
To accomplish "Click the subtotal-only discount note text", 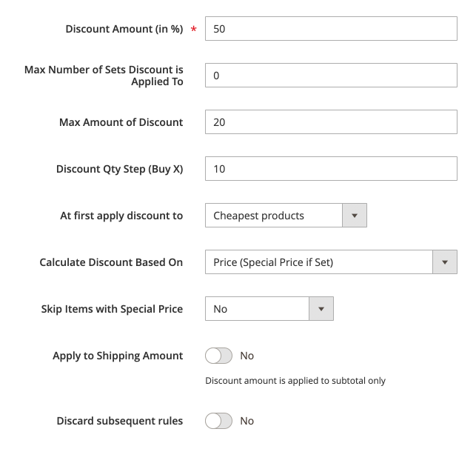I will point(295,381).
